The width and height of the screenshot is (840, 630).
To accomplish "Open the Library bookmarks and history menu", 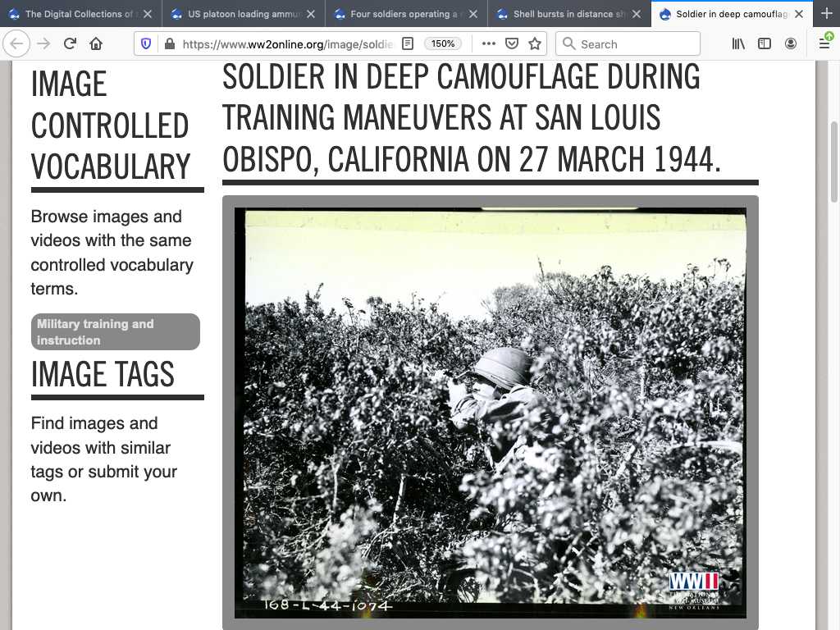I will (738, 43).
